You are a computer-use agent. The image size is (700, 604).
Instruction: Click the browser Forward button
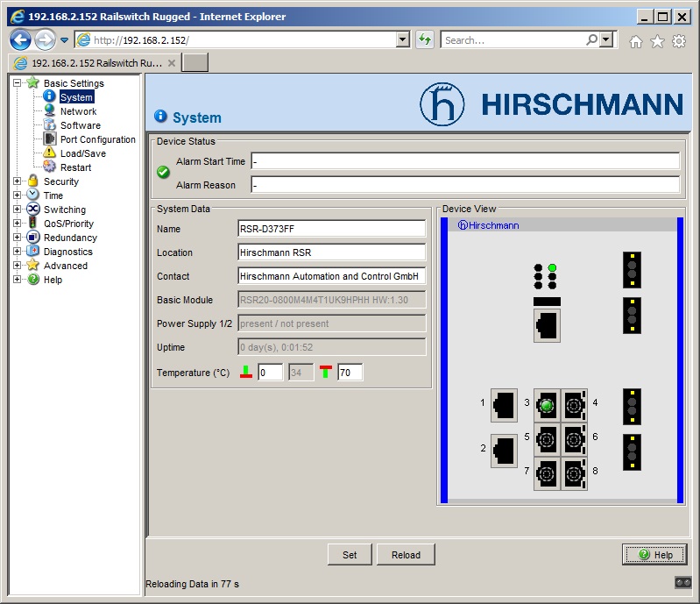(45, 39)
